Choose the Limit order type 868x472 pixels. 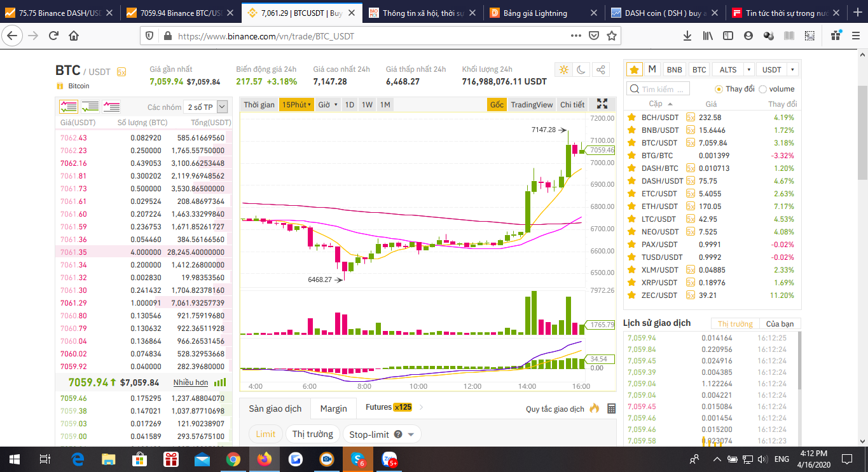[266, 435]
